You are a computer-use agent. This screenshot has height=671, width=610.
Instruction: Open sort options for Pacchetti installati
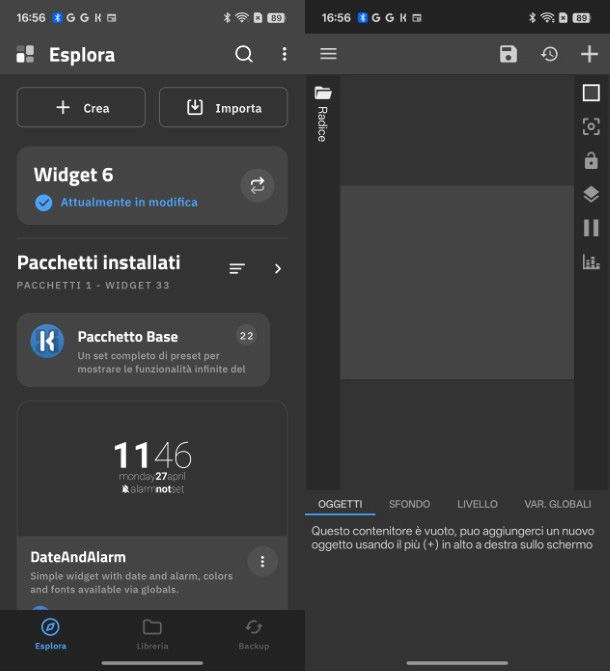click(x=237, y=268)
